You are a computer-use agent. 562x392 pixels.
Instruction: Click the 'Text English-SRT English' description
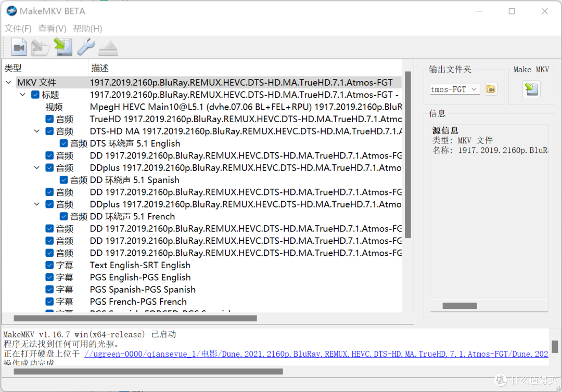pos(140,265)
